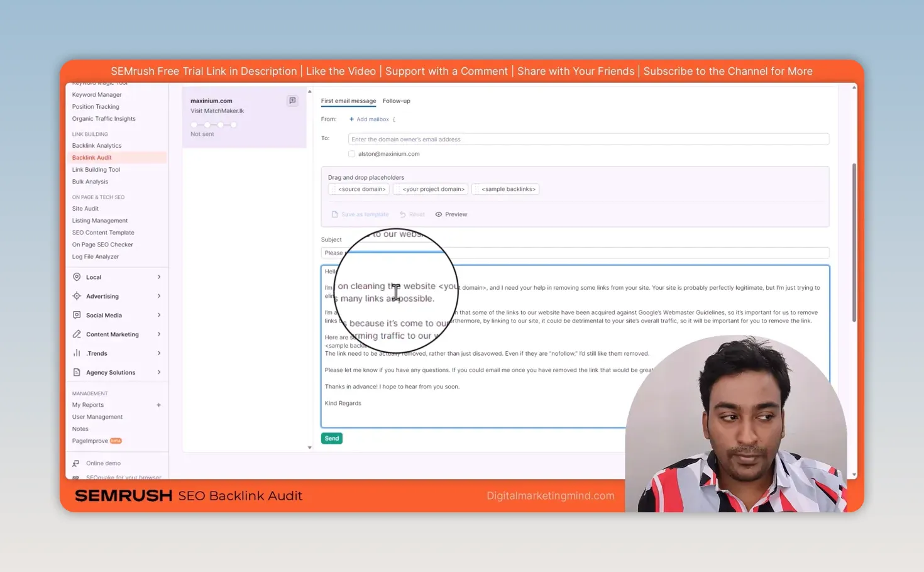Click the info icon next to Add mailbox
This screenshot has height=572, width=924.
tap(394, 119)
